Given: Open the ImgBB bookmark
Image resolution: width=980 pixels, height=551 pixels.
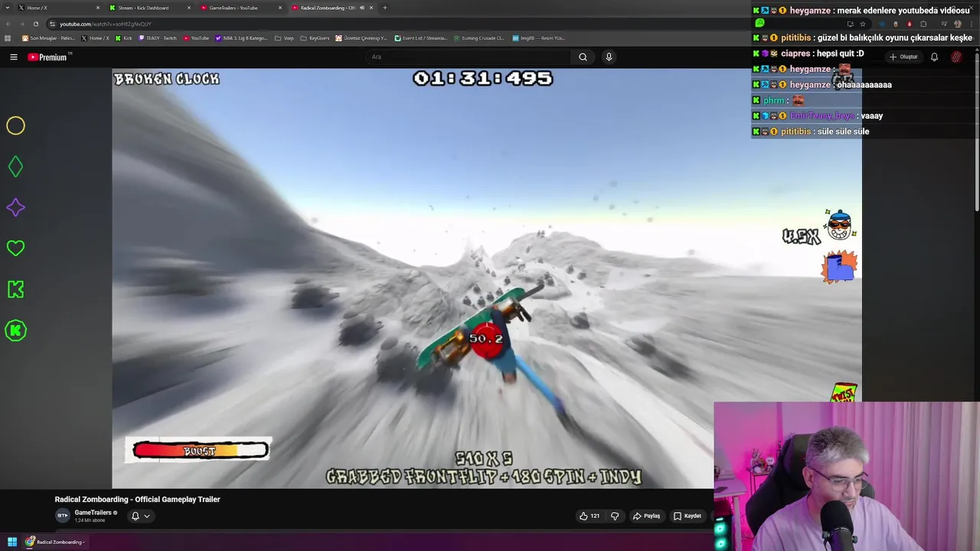Looking at the screenshot, I should [538, 37].
